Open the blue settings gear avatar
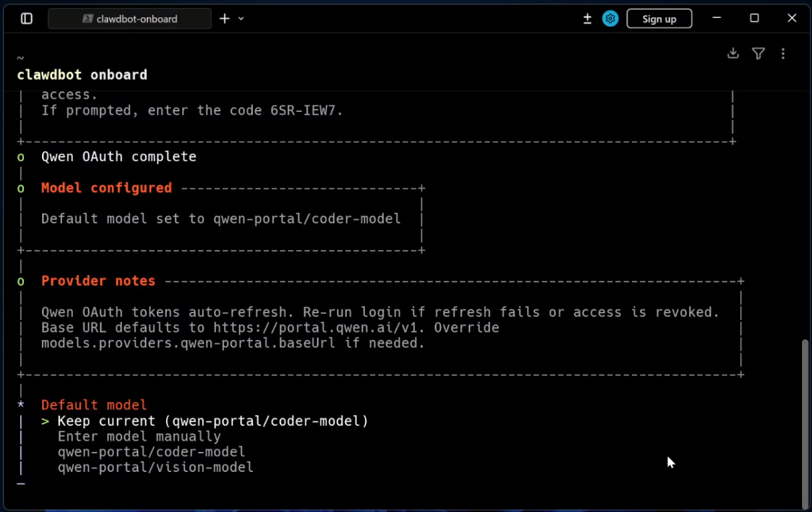 click(x=610, y=19)
